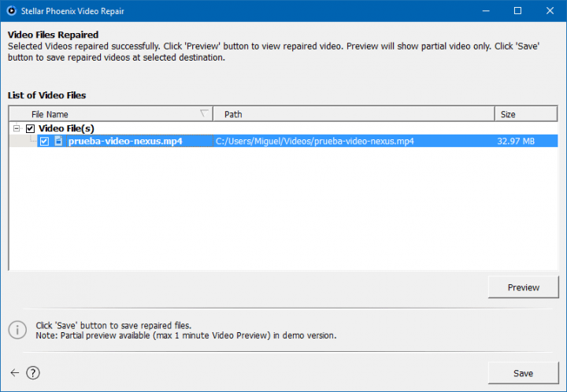Viewport: 567px width, 392px height.
Task: Uncheck the prueba-video-nexus.mp4 checkbox
Action: coord(44,141)
